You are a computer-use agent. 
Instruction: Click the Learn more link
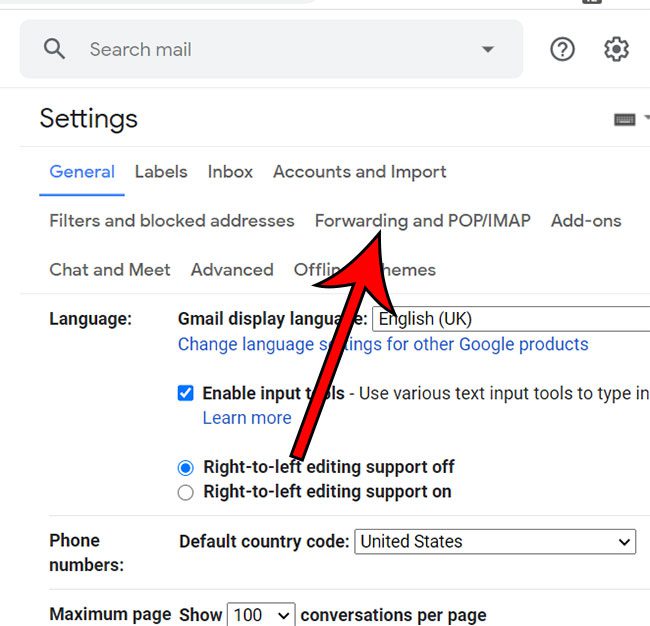247,418
